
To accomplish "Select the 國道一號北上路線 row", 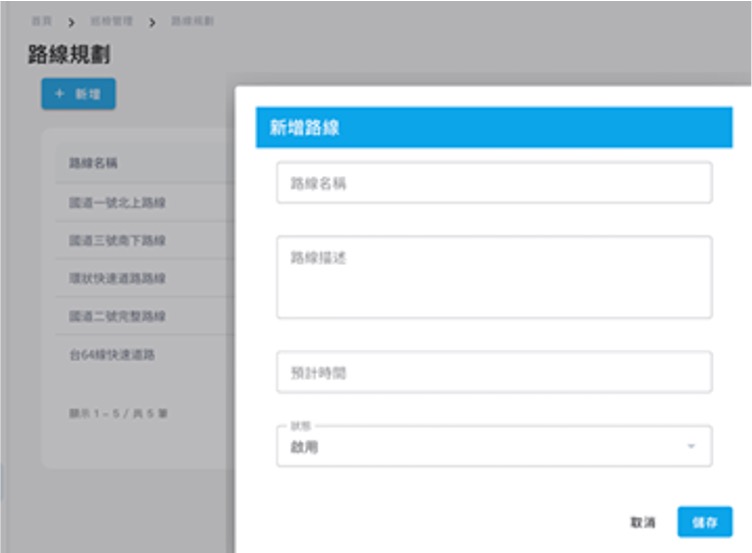I will 117,203.
